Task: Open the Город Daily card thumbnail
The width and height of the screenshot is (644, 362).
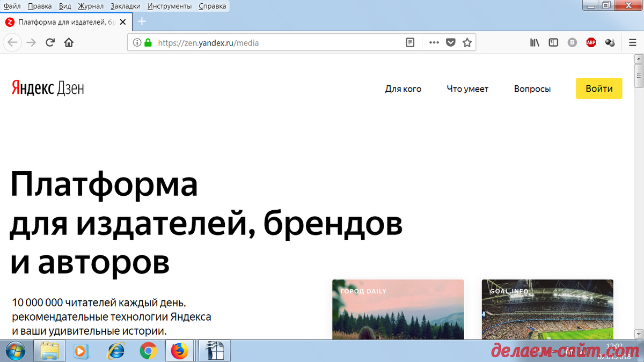Action: click(398, 309)
